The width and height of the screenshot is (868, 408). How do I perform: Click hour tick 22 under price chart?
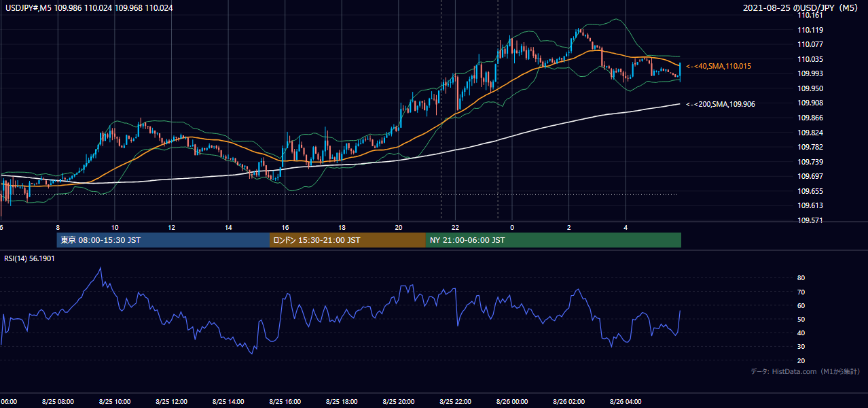click(x=456, y=228)
